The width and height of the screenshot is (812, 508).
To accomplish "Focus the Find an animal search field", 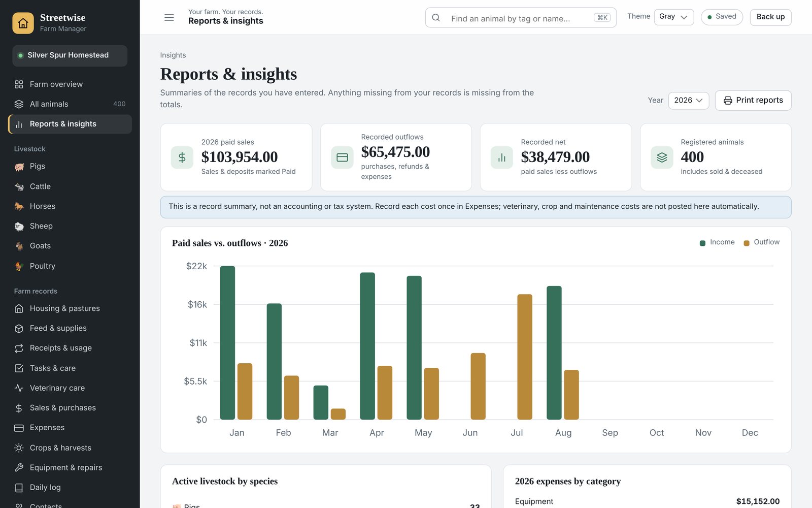I will coord(521,18).
